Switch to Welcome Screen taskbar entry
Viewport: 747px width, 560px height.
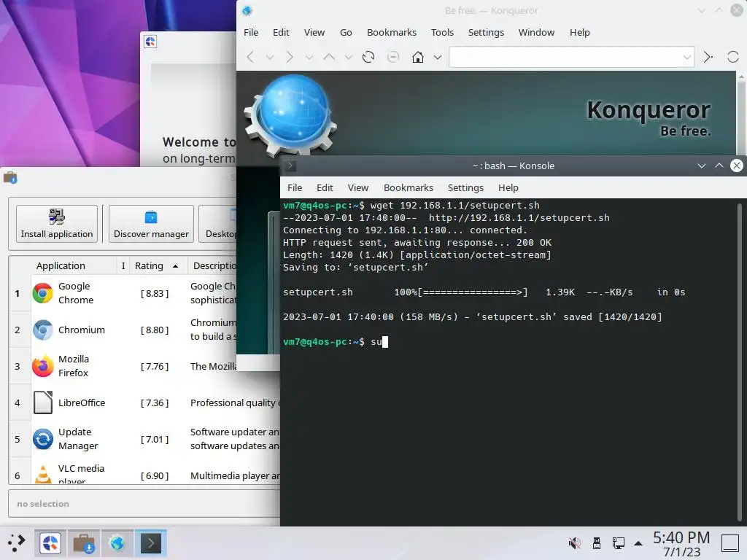[x=50, y=543]
